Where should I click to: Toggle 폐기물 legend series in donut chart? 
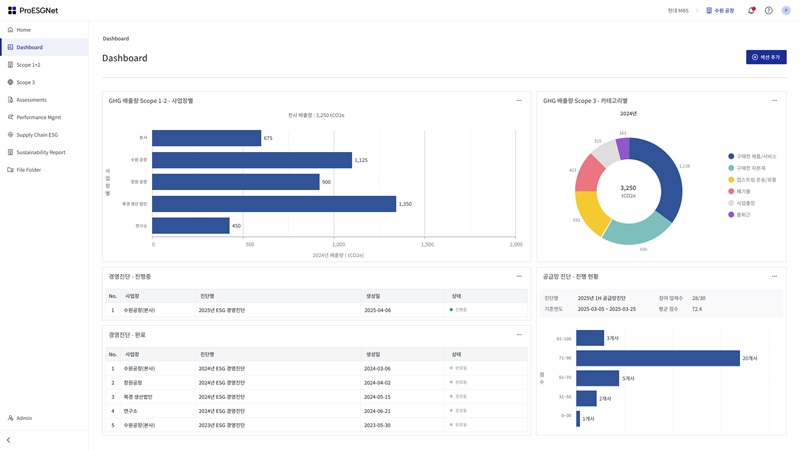(x=743, y=191)
